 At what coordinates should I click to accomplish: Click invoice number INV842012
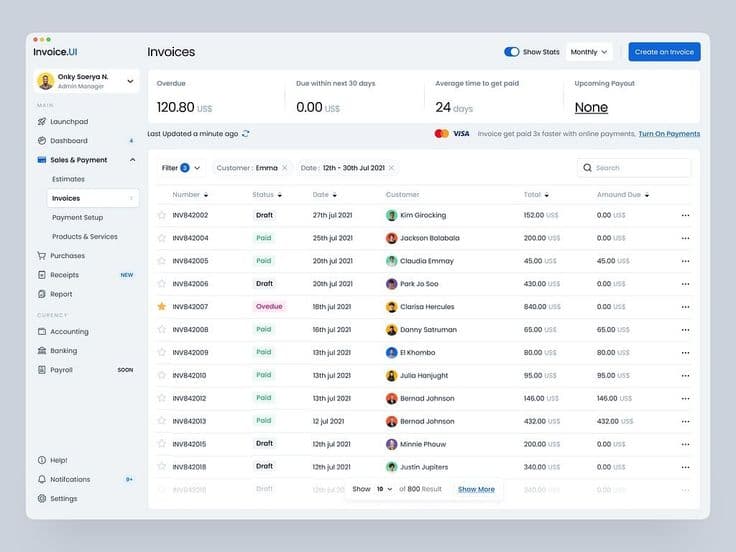coord(189,399)
